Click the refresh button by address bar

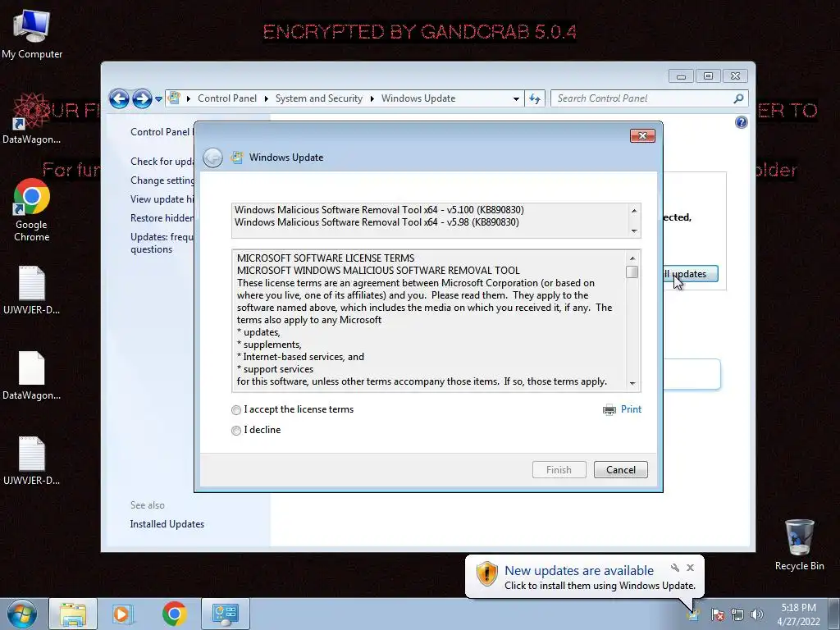point(535,98)
